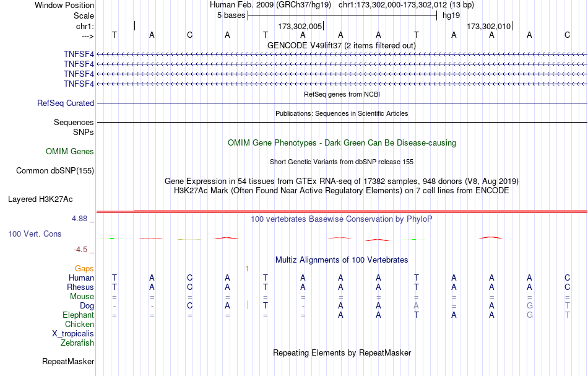Click the RefSeq Curated blue intron line

(x=342, y=103)
